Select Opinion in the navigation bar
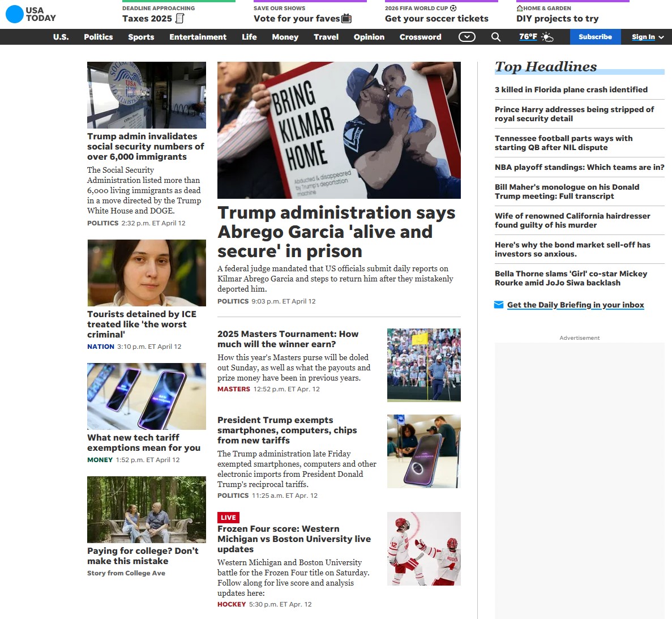Viewport: 672px width, 619px height. (369, 37)
